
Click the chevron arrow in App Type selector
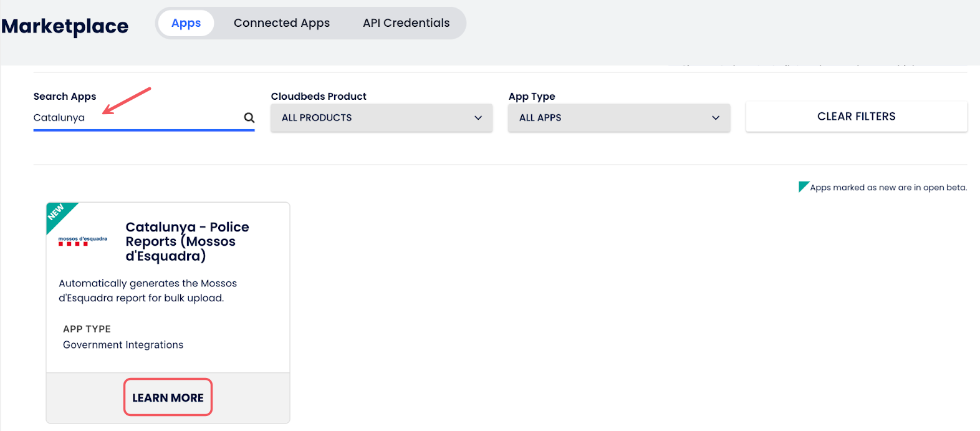pos(716,118)
